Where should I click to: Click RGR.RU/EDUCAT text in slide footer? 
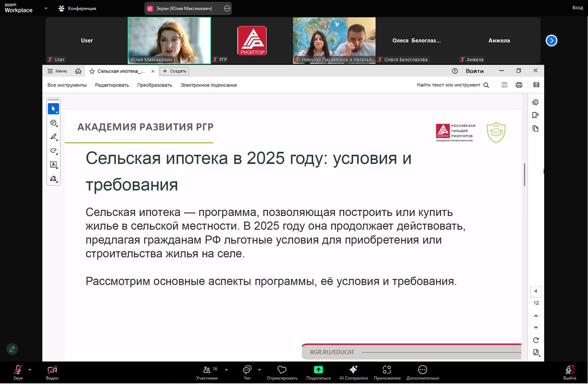[x=332, y=352]
